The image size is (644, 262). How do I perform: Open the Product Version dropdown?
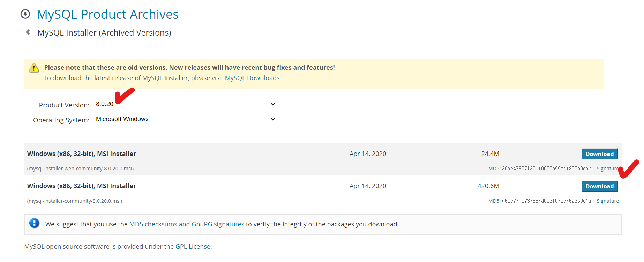pyautogui.click(x=185, y=104)
